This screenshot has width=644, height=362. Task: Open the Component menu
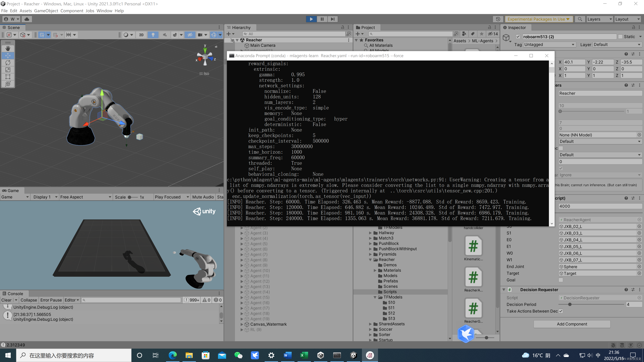pyautogui.click(x=72, y=11)
